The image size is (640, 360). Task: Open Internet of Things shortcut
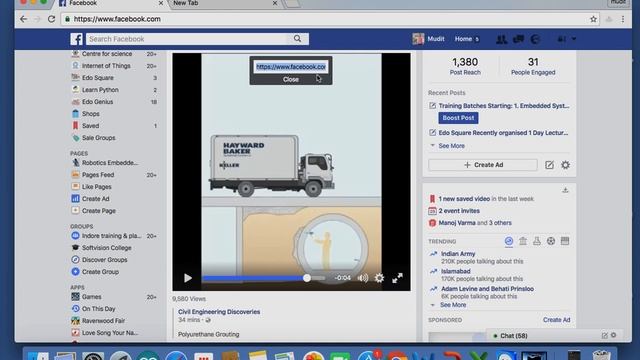tap(106, 66)
